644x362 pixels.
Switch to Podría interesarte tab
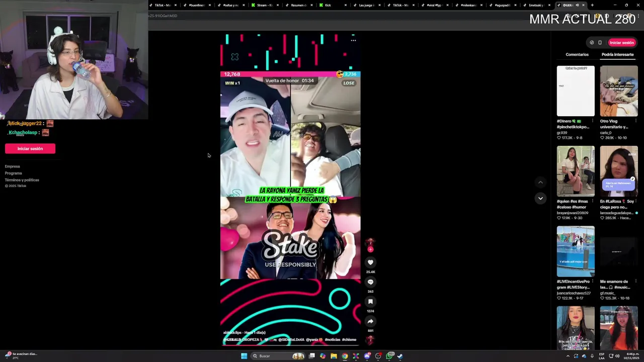tap(617, 54)
